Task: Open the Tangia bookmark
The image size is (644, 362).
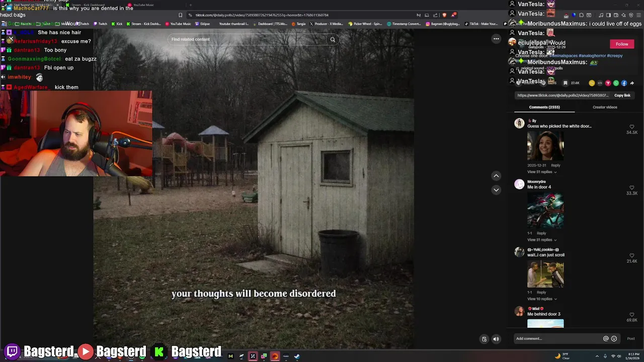Action: (x=298, y=24)
